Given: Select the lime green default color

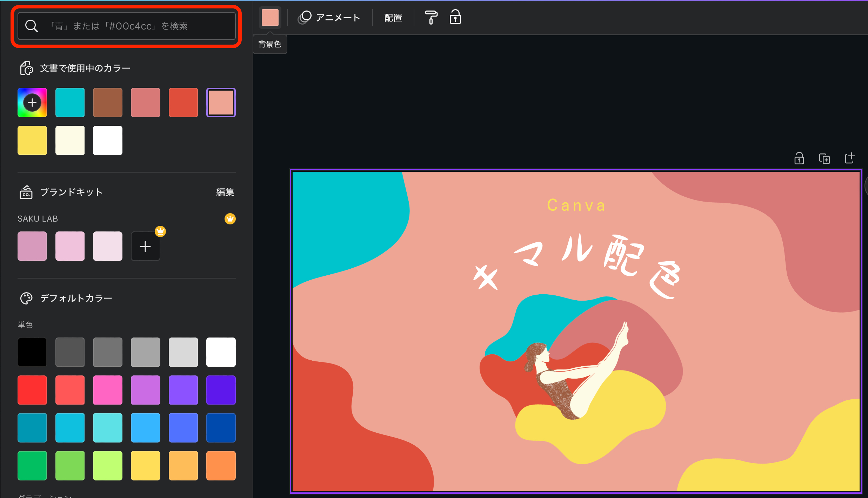Looking at the screenshot, I should tap(108, 466).
